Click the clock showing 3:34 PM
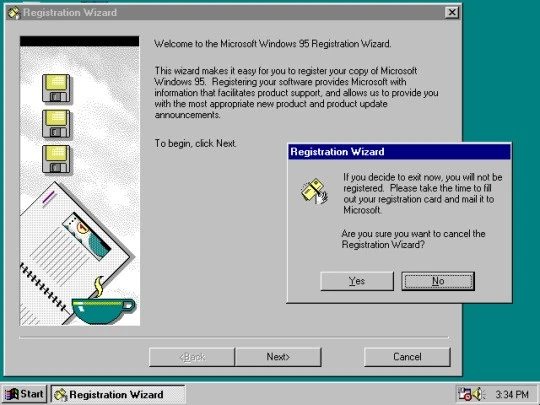Viewport: 540px width, 405px height. 512,394
